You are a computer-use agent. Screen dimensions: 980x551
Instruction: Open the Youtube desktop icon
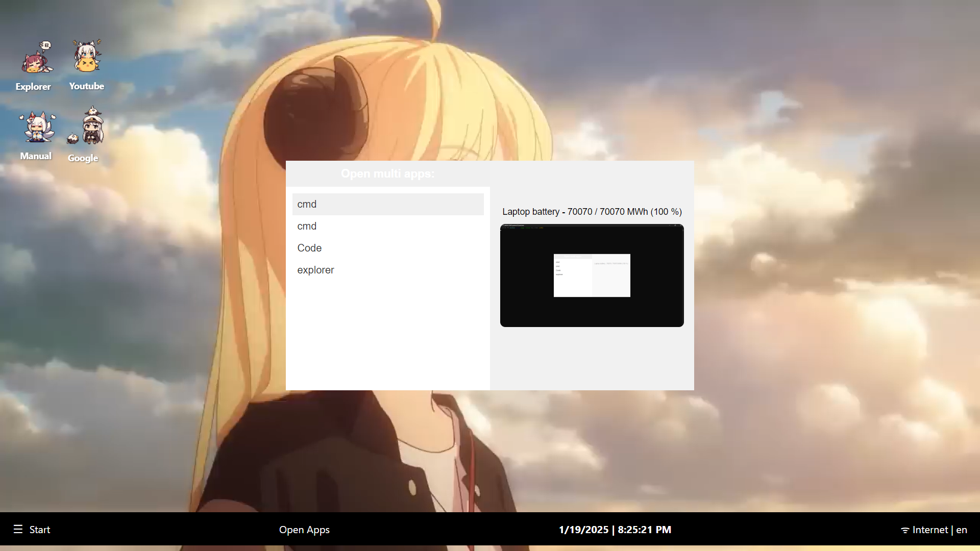coord(87,65)
